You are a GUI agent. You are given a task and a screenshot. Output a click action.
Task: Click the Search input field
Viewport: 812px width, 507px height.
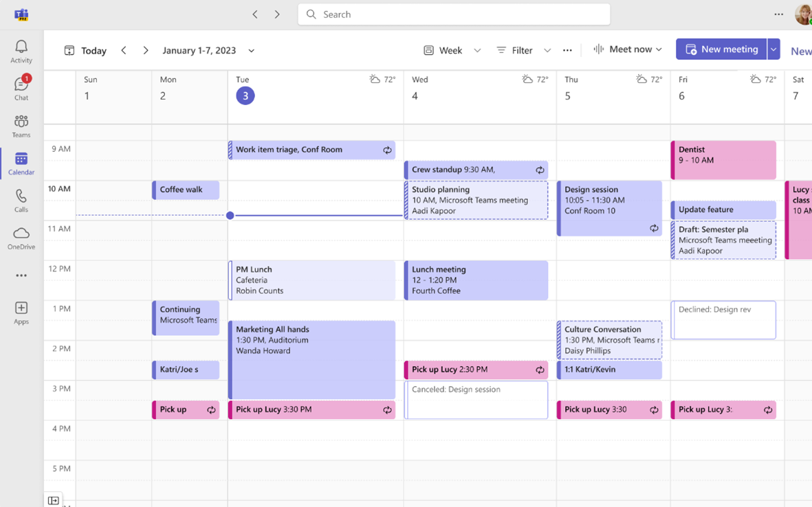[x=454, y=14]
